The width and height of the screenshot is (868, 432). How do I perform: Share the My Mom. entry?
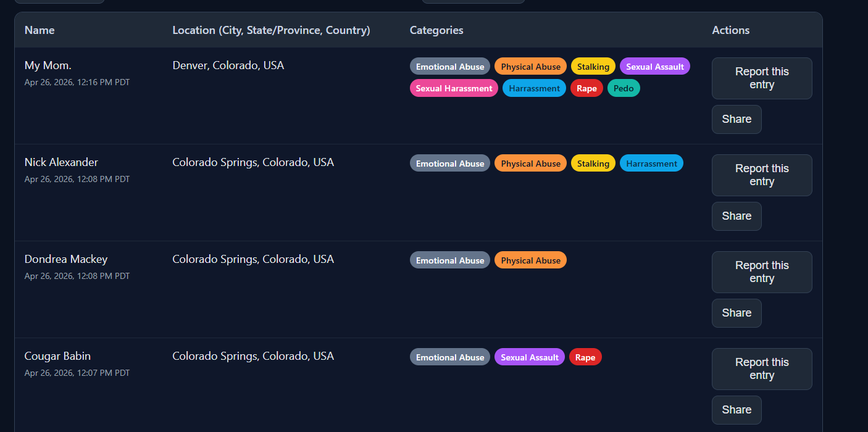(x=737, y=119)
